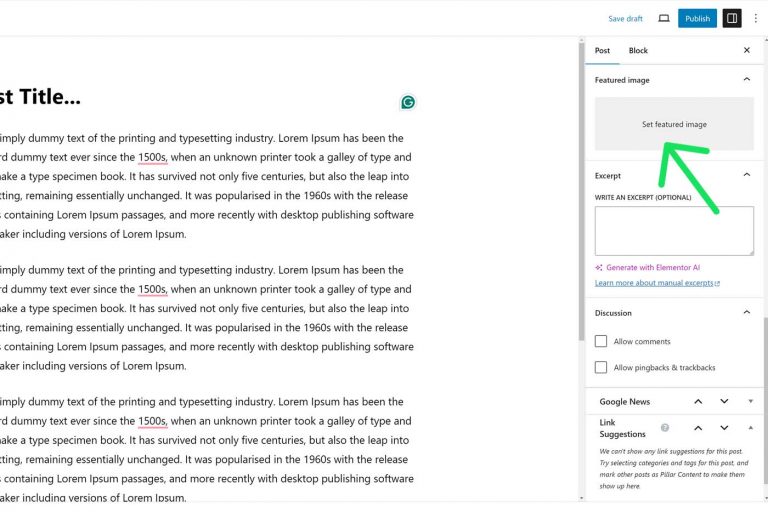This screenshot has width=768, height=512.
Task: Collapse the Excerpt section
Action: [746, 175]
